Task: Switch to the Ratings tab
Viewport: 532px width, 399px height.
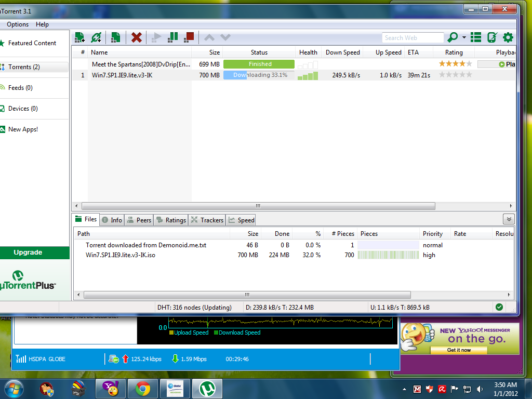Action: (x=171, y=220)
